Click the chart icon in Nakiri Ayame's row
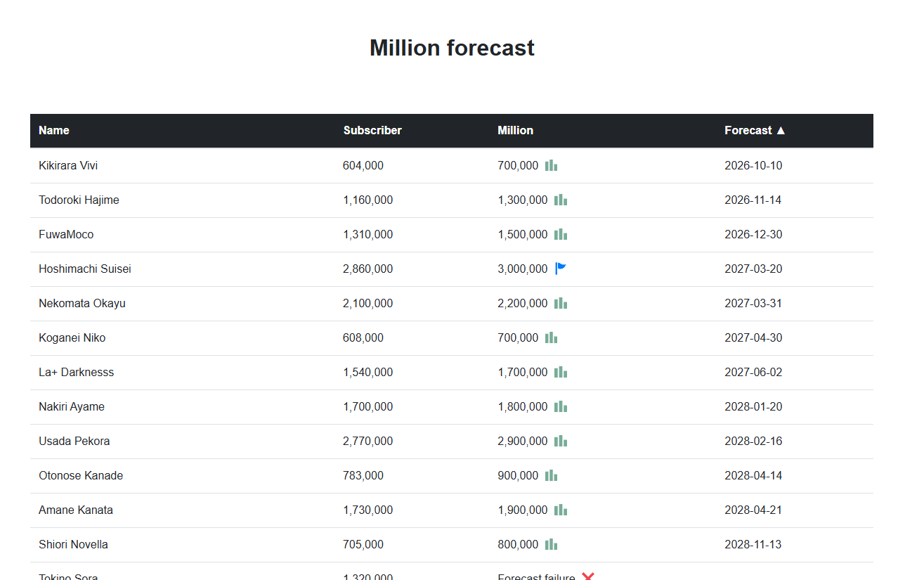The width and height of the screenshot is (924, 580). tap(561, 407)
